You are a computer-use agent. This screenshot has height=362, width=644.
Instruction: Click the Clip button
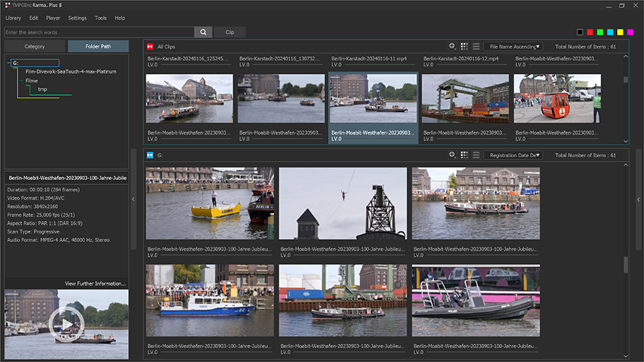pos(230,32)
